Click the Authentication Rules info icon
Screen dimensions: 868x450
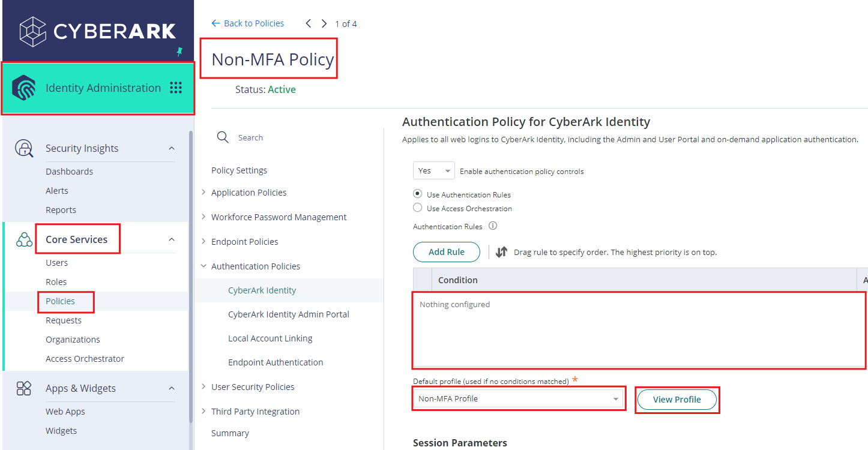(x=492, y=226)
